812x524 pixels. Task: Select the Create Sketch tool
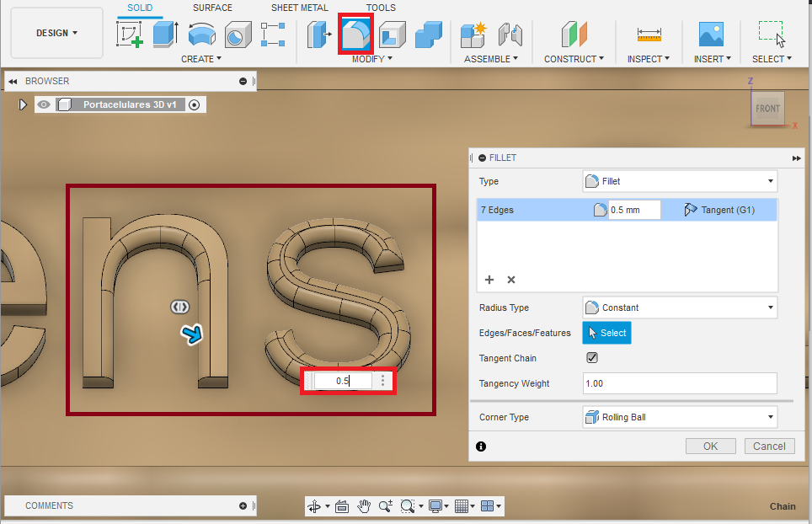click(130, 35)
